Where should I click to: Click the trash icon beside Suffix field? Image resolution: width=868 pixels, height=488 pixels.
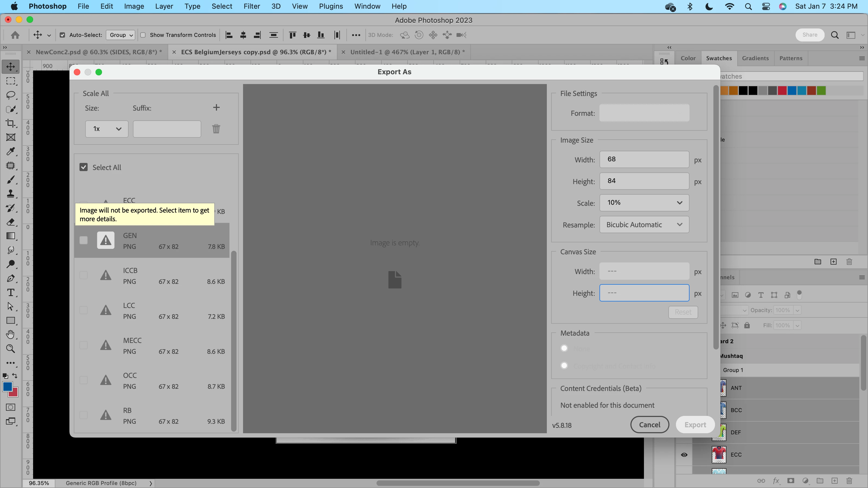pyautogui.click(x=216, y=129)
